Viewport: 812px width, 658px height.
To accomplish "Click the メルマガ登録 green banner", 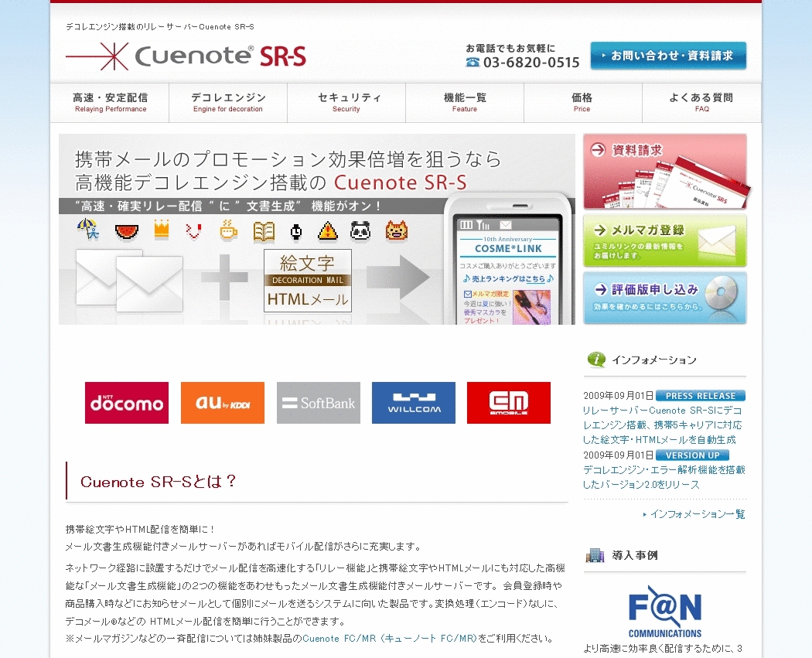I will 665,240.
